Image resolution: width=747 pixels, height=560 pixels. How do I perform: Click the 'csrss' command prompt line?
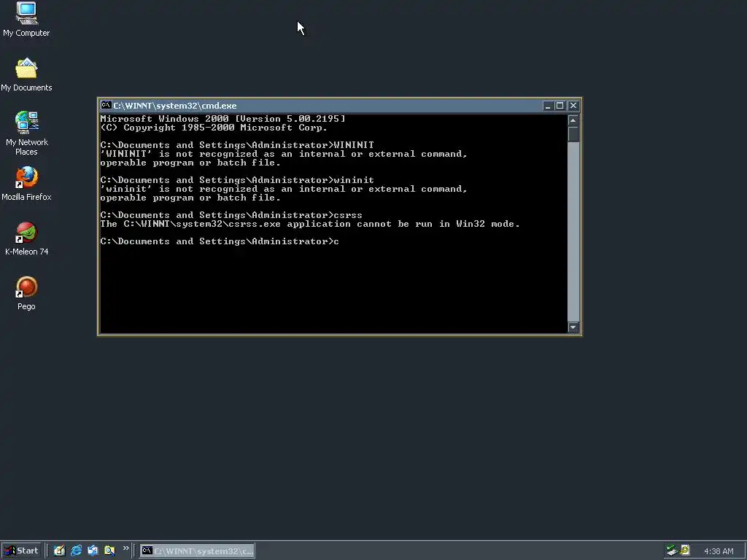click(x=231, y=215)
